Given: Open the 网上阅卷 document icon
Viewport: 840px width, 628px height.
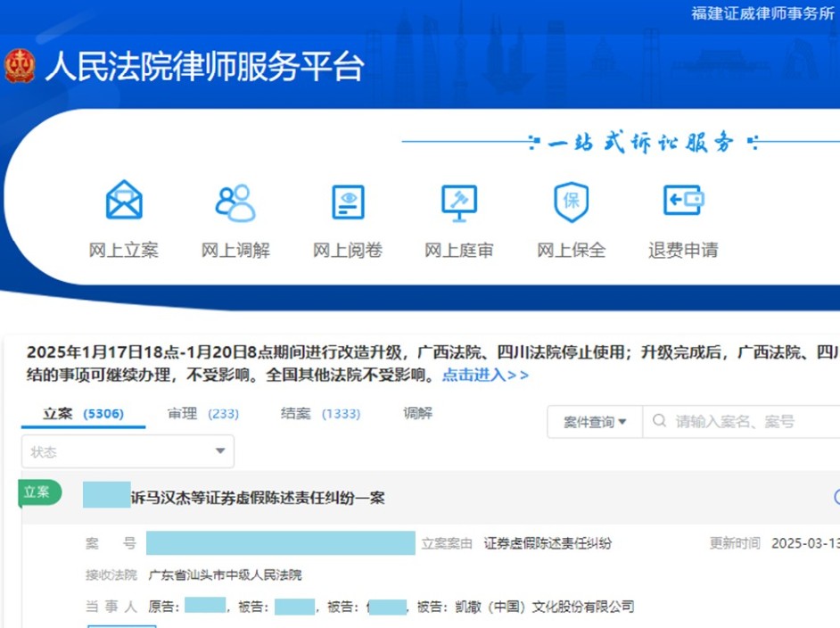Looking at the screenshot, I should pos(348,202).
